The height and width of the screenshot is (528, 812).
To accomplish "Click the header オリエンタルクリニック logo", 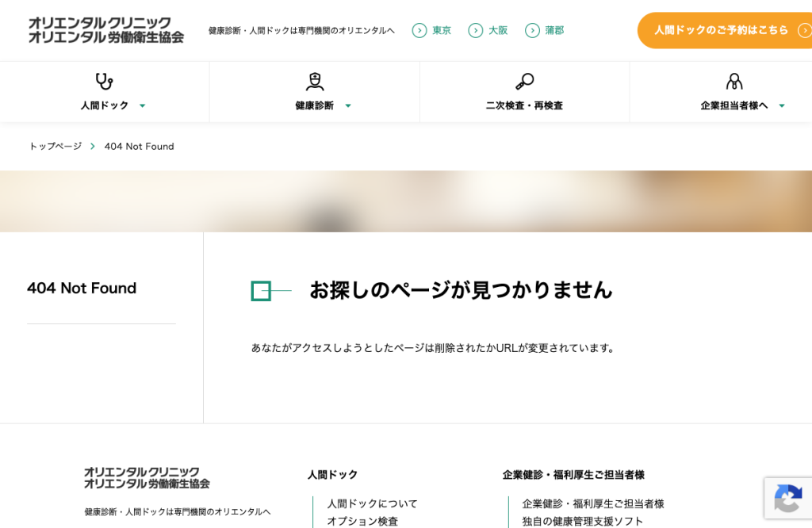I will click(x=105, y=30).
